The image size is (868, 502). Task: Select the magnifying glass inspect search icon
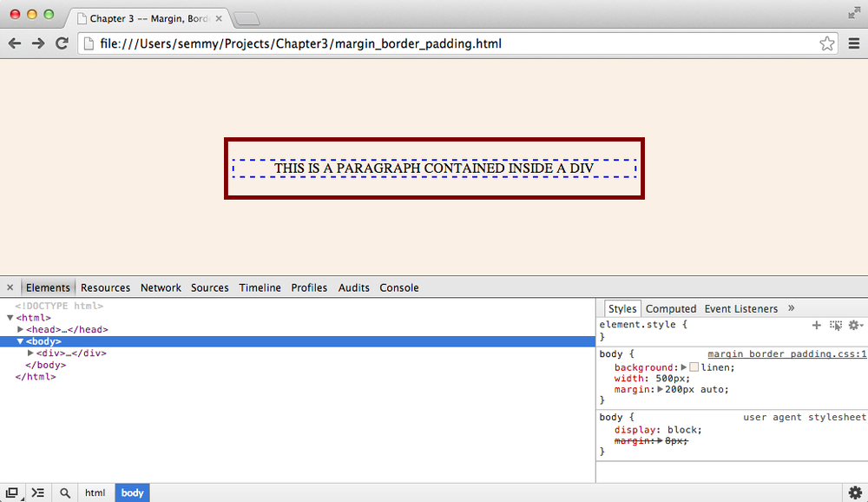(65, 492)
